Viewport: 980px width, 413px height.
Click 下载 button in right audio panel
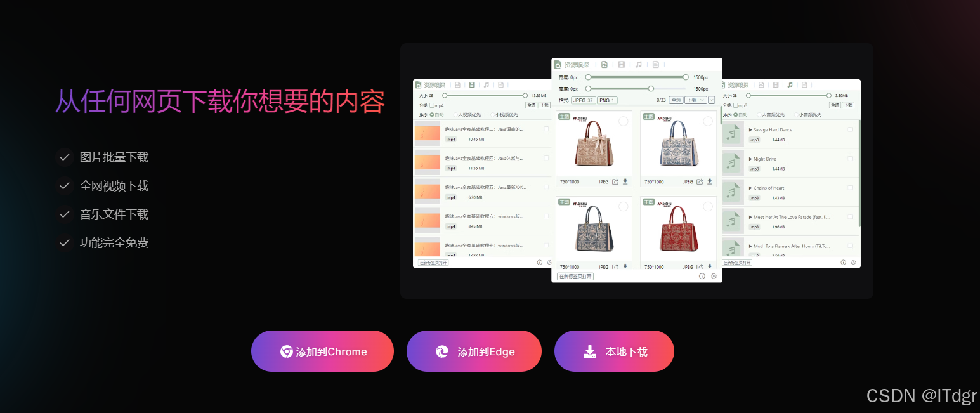(x=848, y=105)
